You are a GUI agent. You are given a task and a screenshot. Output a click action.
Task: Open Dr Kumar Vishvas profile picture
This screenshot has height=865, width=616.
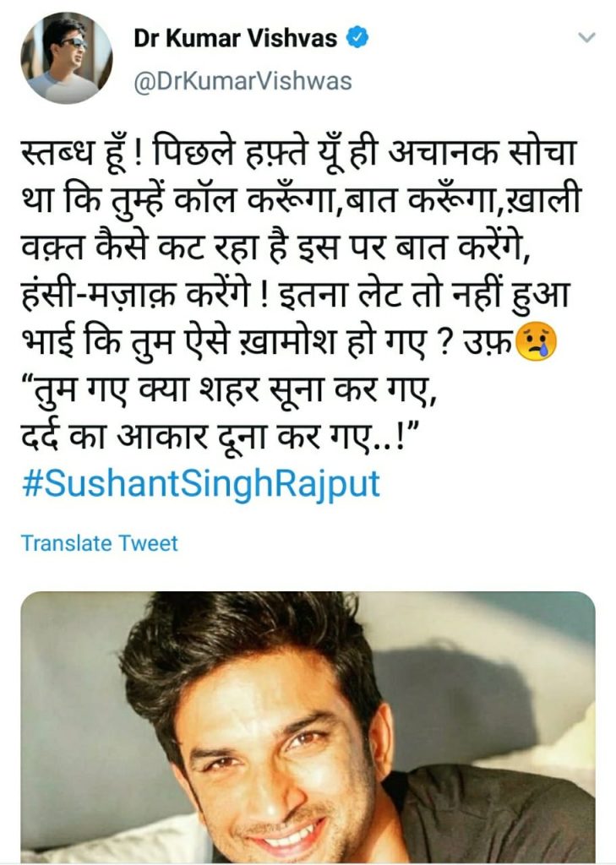[x=67, y=58]
